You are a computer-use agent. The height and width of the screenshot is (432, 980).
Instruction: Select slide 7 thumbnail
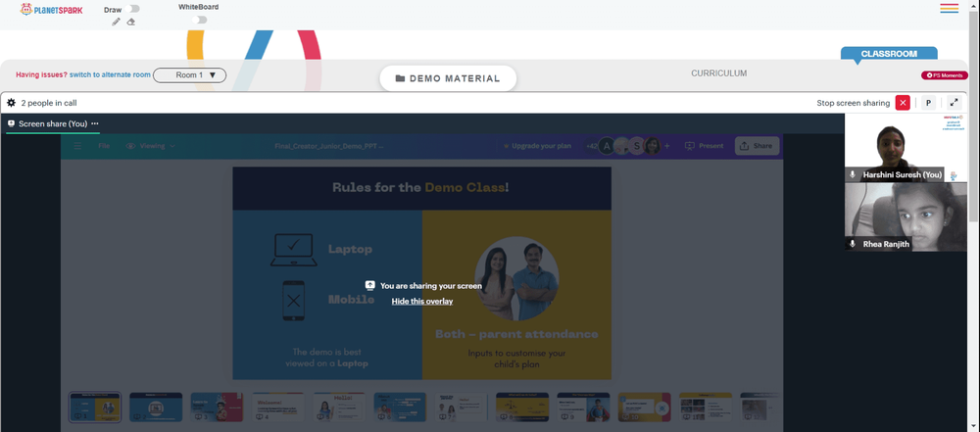(x=462, y=407)
